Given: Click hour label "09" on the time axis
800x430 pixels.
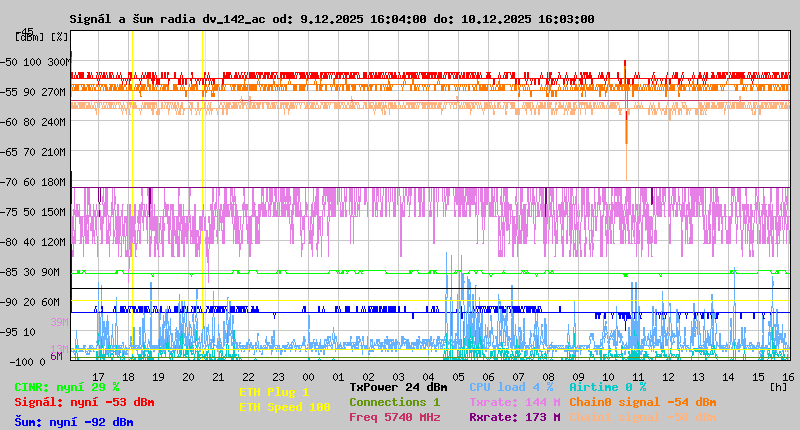Looking at the screenshot, I should [x=579, y=377].
